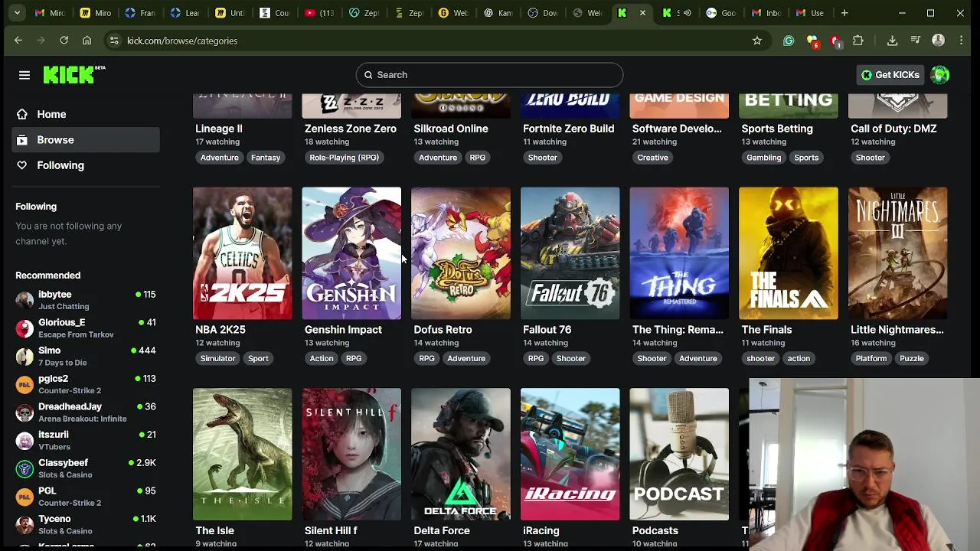
Task: Click the Dofus Retro category thumbnail
Action: (x=461, y=253)
